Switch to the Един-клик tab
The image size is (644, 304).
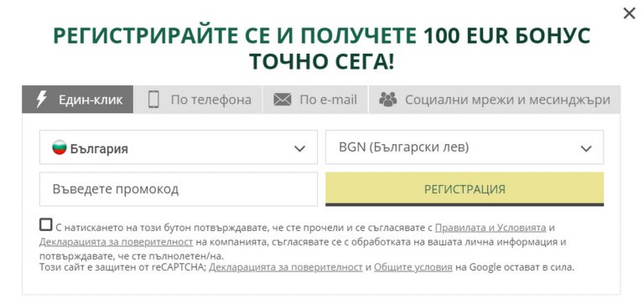click(x=78, y=100)
